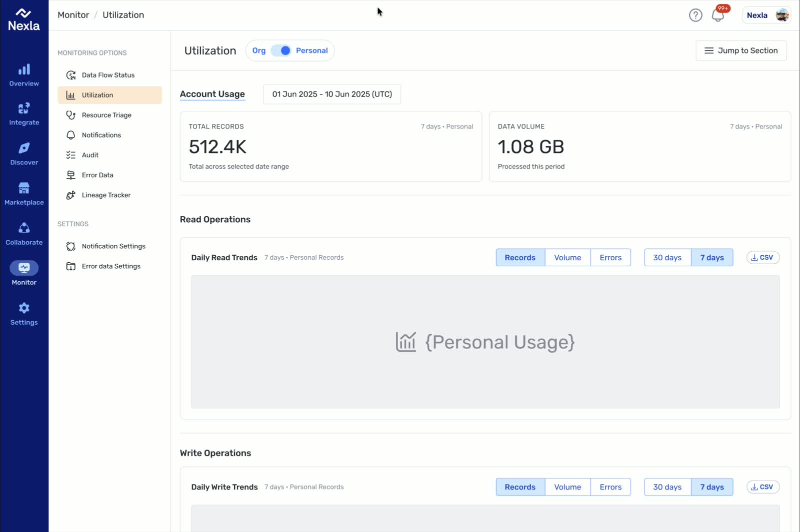Open the Integrate section in sidebar
The height and width of the screenshot is (532, 800).
24,114
